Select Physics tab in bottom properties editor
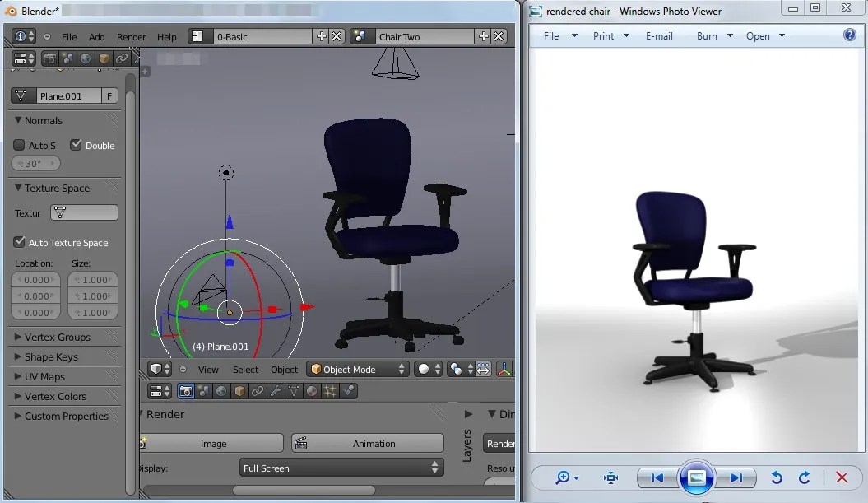The width and height of the screenshot is (868, 503). coord(348,391)
